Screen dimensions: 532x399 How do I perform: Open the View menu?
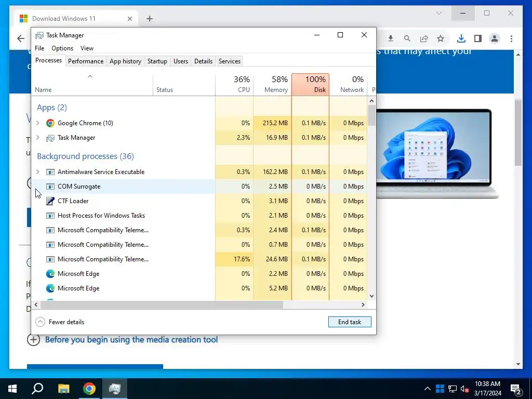(x=87, y=48)
